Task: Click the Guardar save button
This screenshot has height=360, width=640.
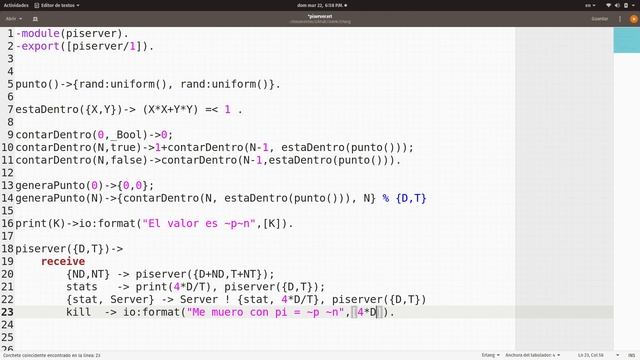Action: click(599, 19)
